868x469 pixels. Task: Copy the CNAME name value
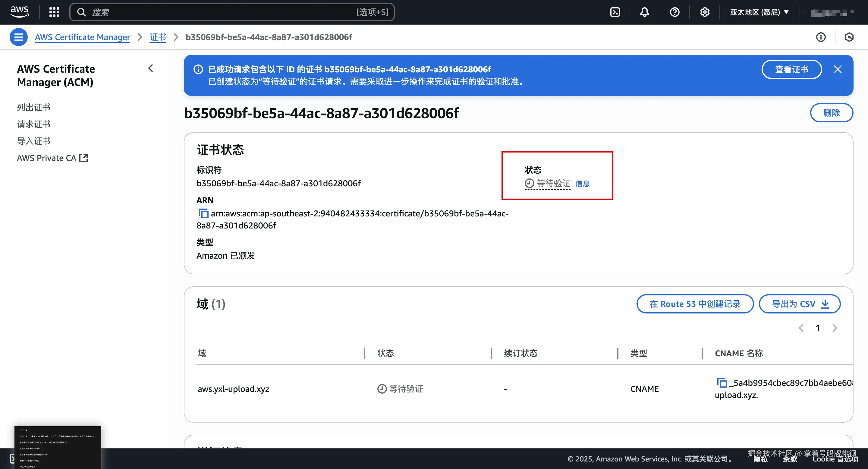coord(722,383)
